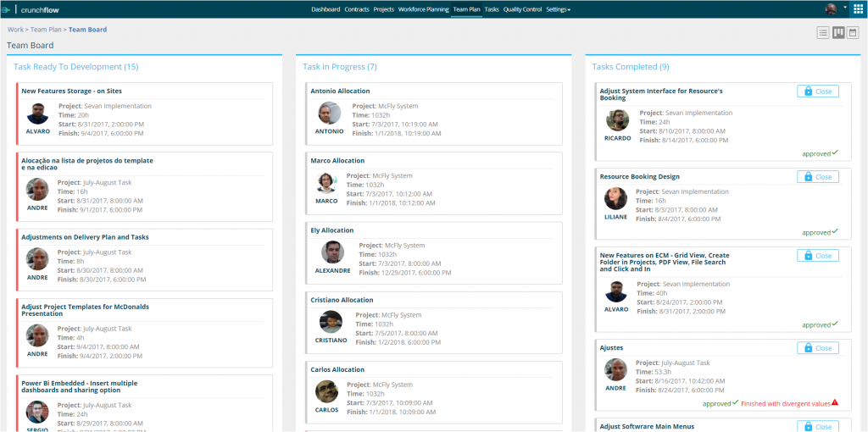Image resolution: width=868 pixels, height=432 pixels.
Task: Click Antonio's avatar photo
Action: (x=330, y=114)
